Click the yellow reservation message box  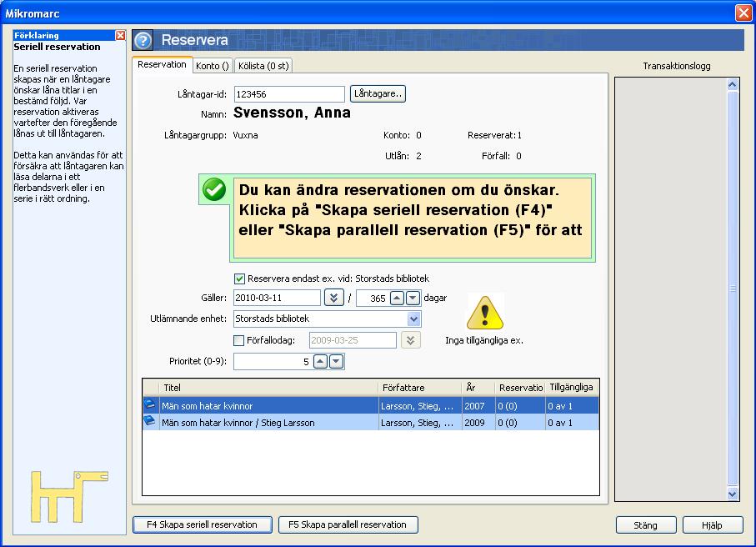pyautogui.click(x=413, y=218)
